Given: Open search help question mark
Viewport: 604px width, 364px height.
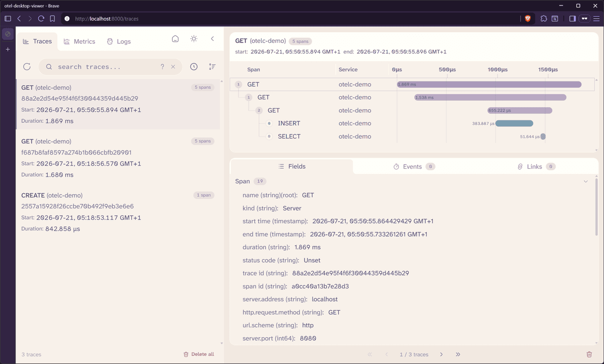Looking at the screenshot, I should pos(162,66).
